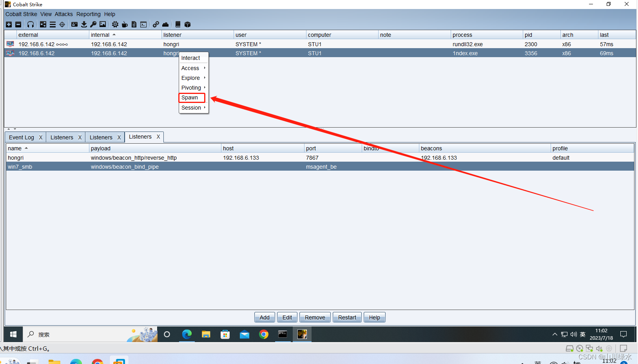
Task: Open the View menu
Action: coord(46,14)
